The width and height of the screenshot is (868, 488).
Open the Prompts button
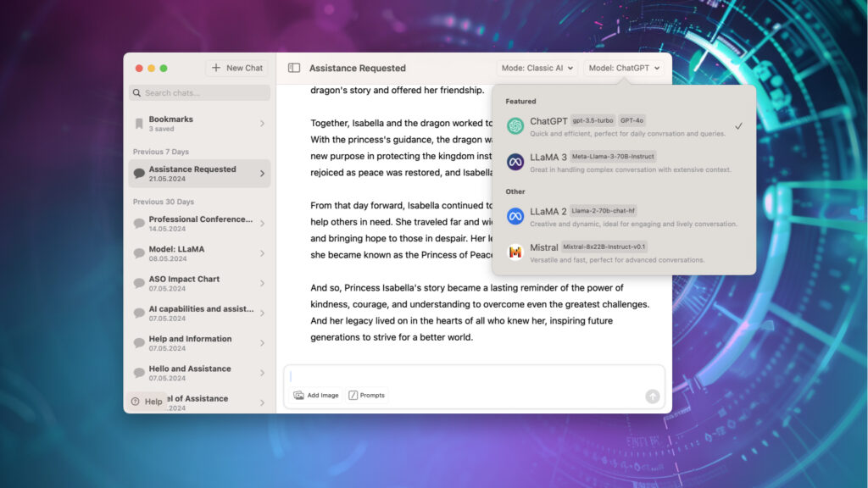(x=366, y=395)
